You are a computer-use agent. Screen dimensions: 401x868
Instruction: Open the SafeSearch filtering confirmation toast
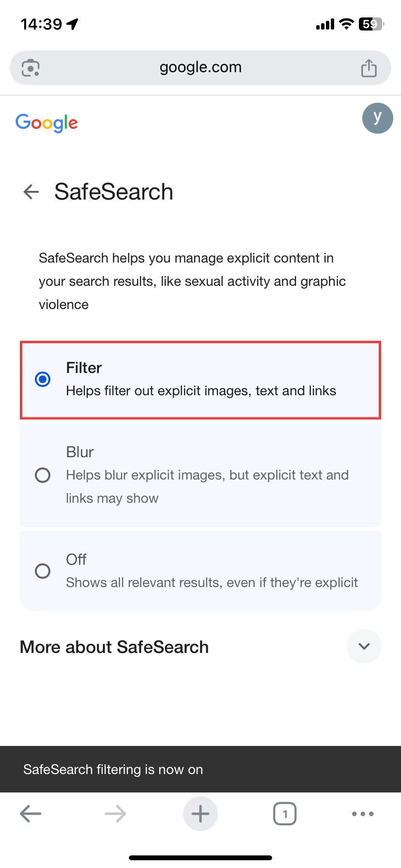tap(113, 769)
